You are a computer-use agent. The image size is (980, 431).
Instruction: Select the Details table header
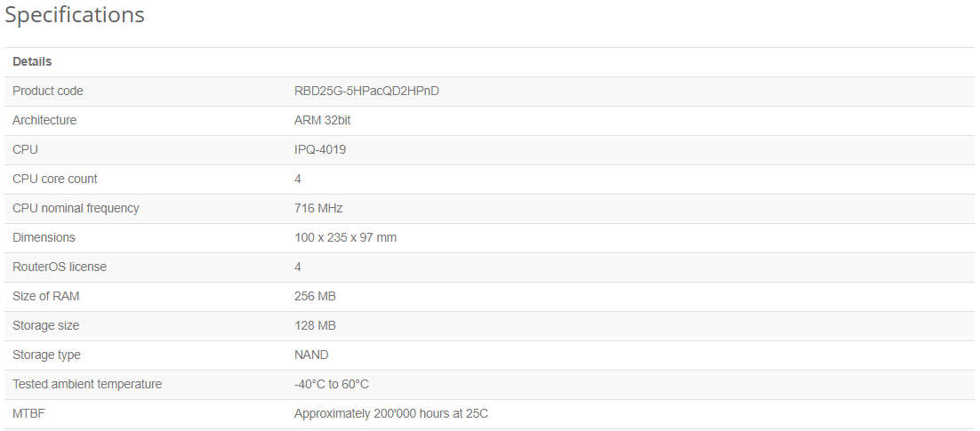click(x=32, y=62)
